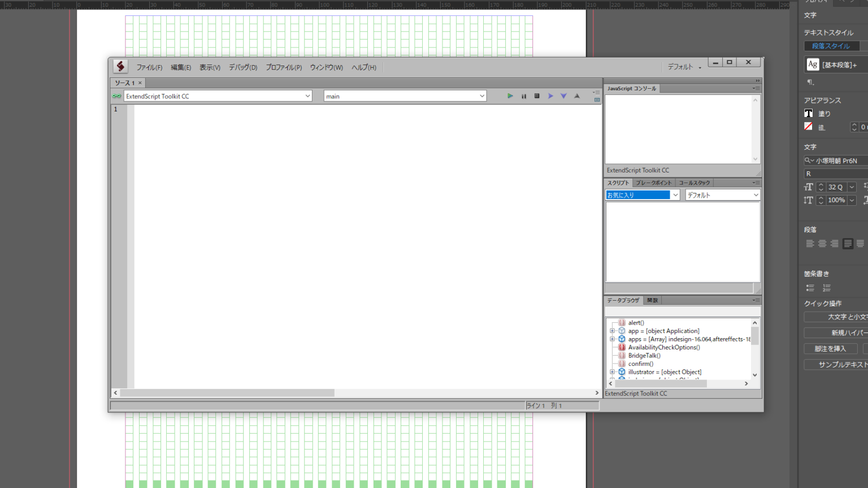The width and height of the screenshot is (868, 488).
Task: Click the Step Into down-arrow icon
Action: pos(563,96)
